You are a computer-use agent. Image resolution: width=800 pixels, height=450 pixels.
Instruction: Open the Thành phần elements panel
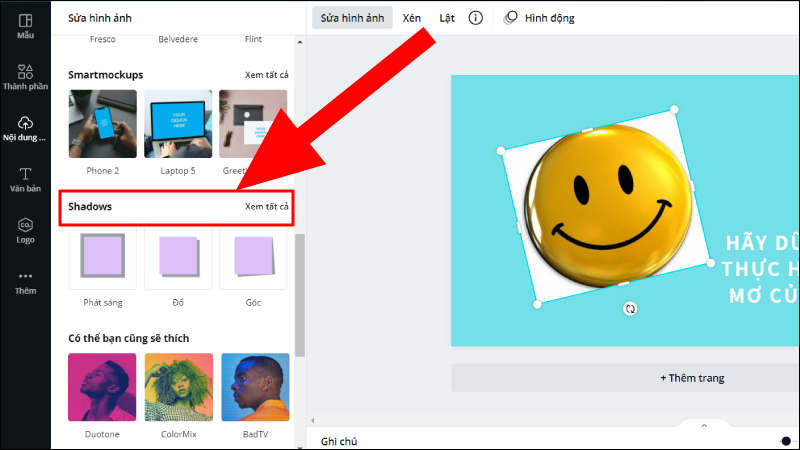tap(25, 78)
